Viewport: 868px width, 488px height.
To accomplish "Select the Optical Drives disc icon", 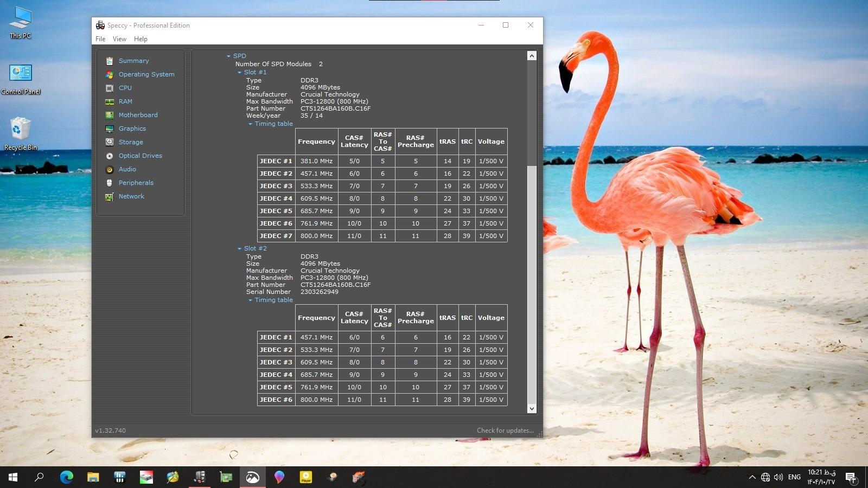I will point(110,156).
